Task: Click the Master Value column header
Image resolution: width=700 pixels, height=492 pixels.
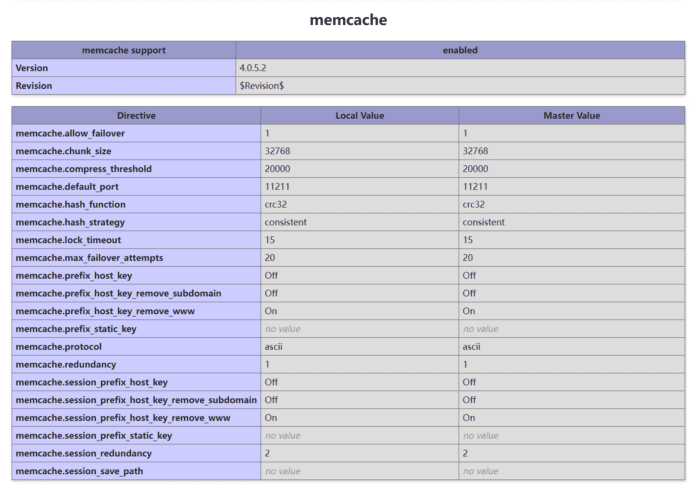Action: pos(571,116)
